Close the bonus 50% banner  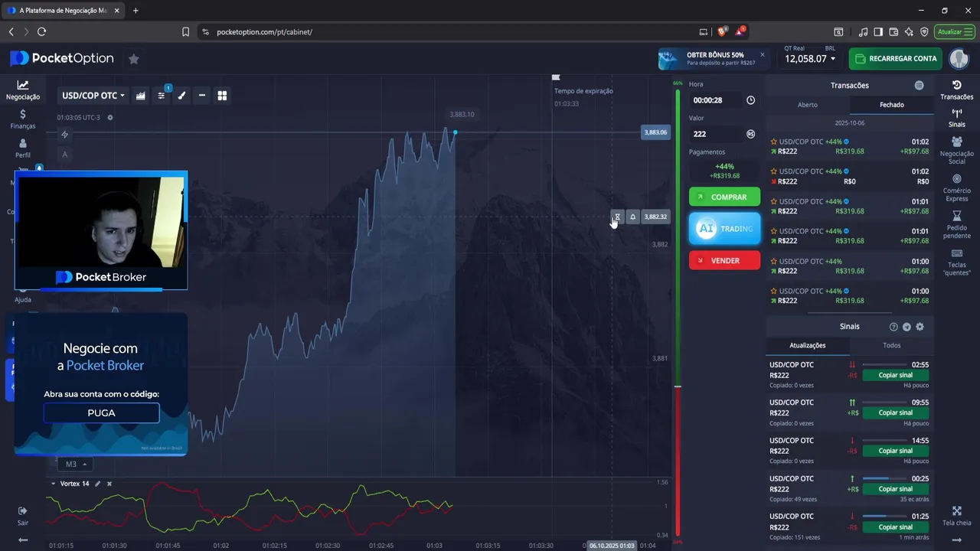click(x=762, y=54)
